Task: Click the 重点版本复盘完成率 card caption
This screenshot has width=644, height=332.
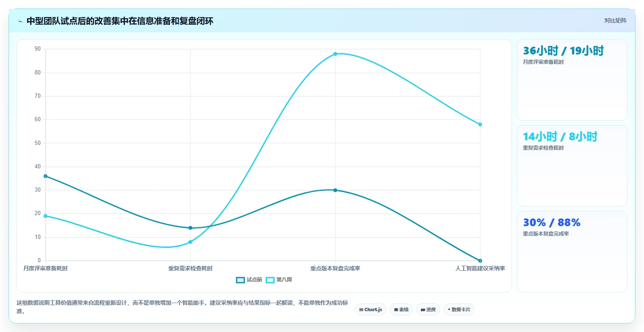Action: tap(546, 234)
